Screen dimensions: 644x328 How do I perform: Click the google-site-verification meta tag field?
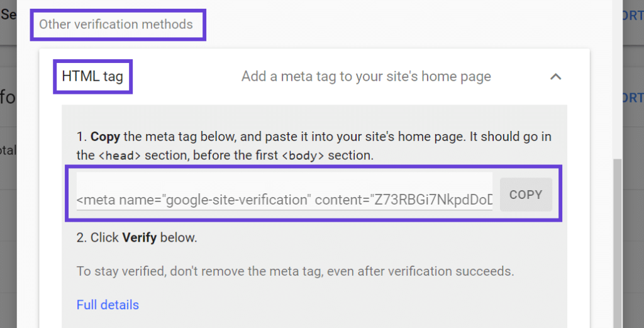pos(284,200)
